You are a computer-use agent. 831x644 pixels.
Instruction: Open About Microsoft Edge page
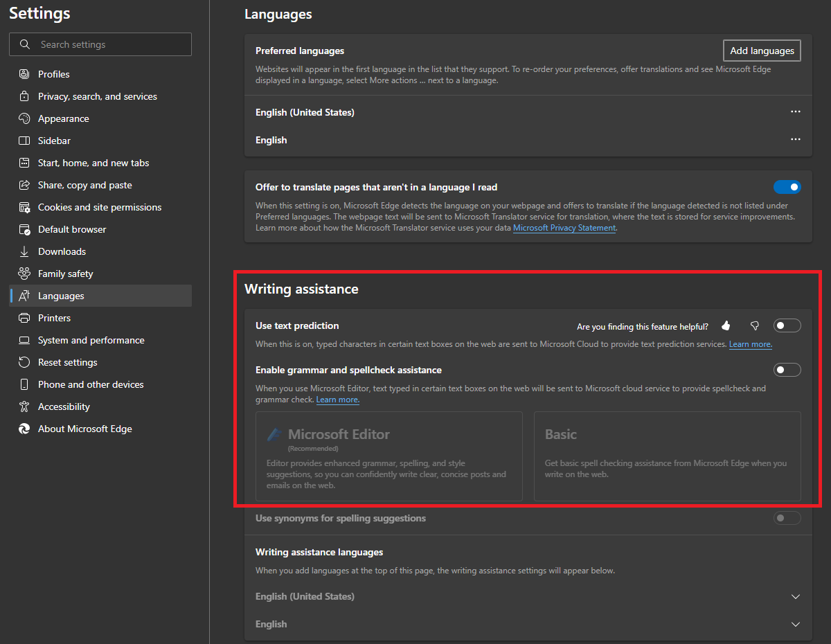[x=100, y=429]
